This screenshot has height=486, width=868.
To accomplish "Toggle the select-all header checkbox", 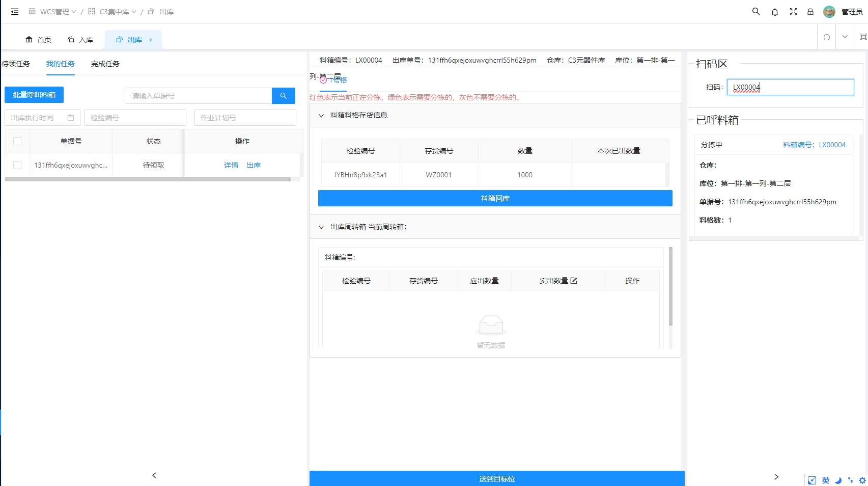I will click(x=17, y=141).
